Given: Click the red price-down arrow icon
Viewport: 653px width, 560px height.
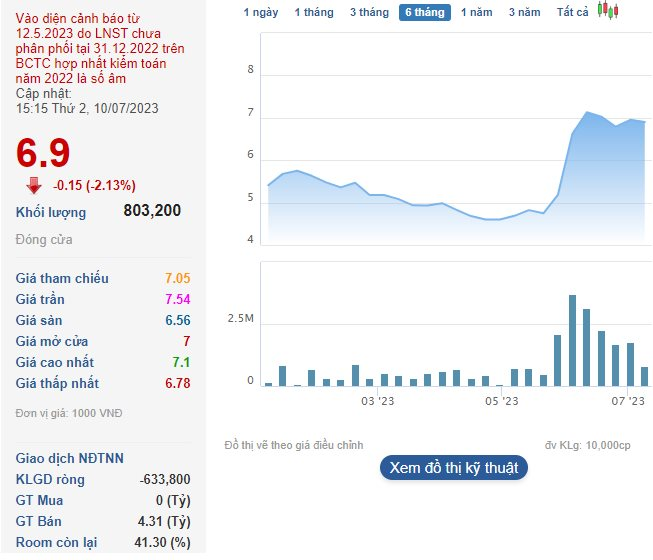Looking at the screenshot, I should (x=34, y=185).
